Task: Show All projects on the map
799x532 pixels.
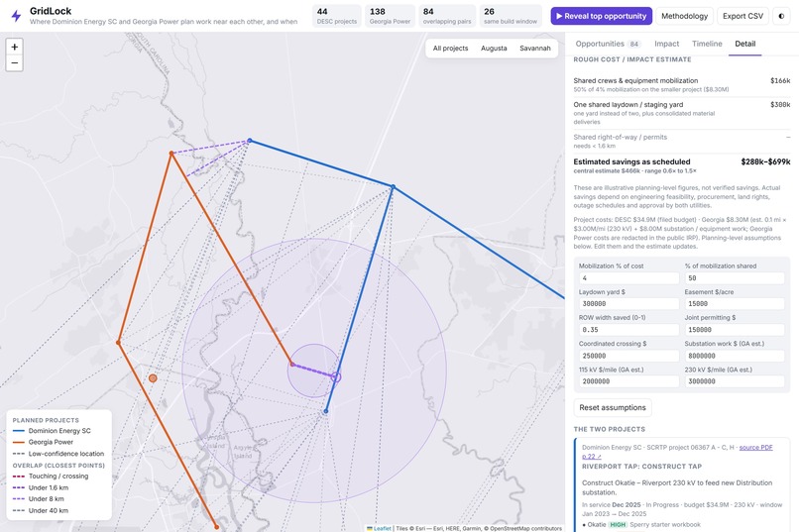Action: 450,49
